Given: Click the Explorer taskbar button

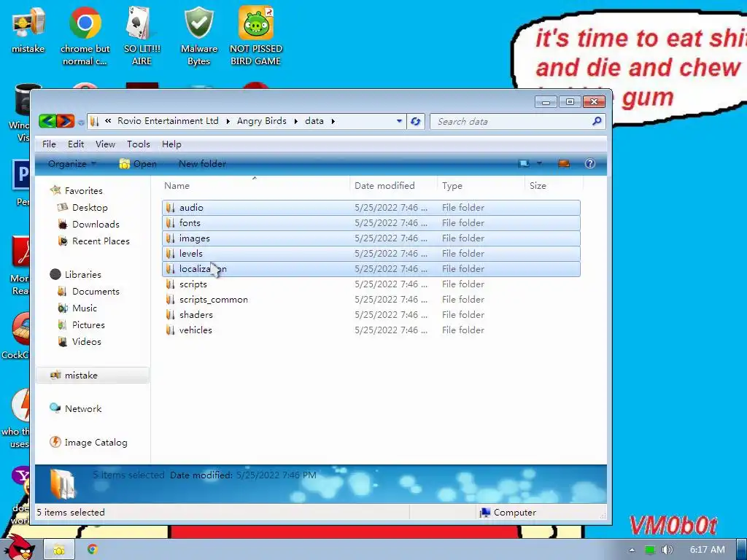Looking at the screenshot, I should [59, 550].
